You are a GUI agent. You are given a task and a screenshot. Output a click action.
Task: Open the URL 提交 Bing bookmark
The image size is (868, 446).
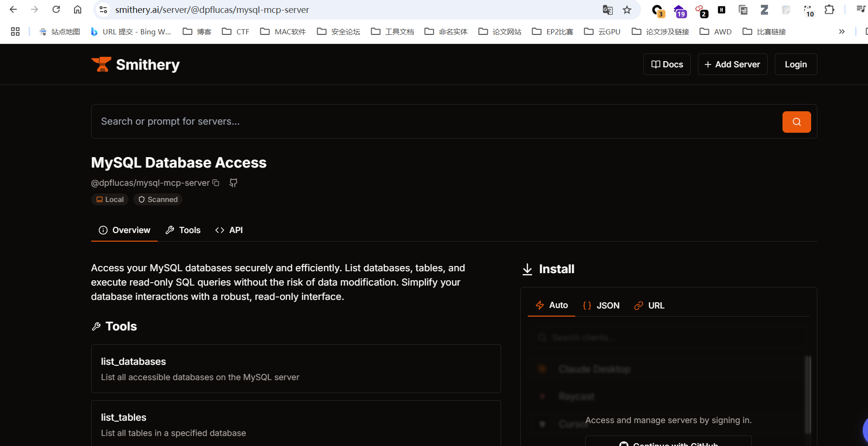[x=131, y=32]
